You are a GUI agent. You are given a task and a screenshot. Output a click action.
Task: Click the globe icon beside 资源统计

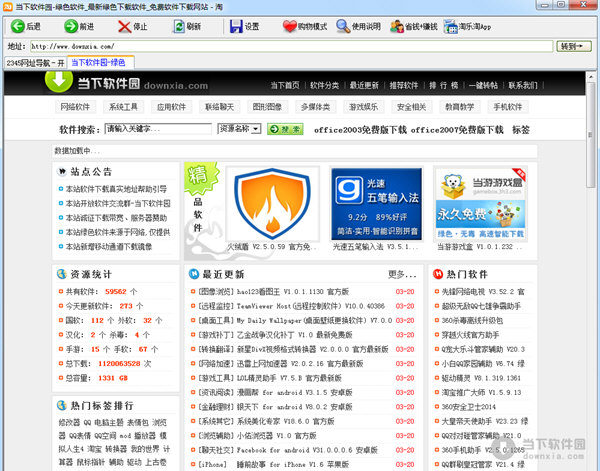pyautogui.click(x=62, y=274)
